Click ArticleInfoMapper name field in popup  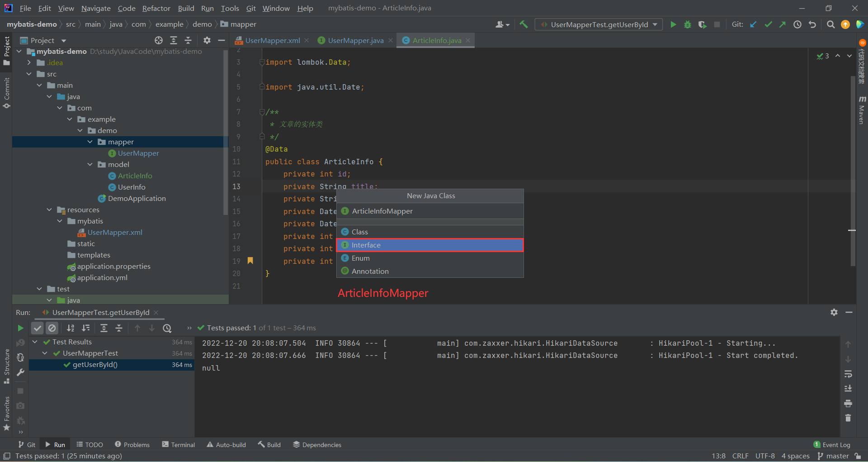click(x=430, y=211)
